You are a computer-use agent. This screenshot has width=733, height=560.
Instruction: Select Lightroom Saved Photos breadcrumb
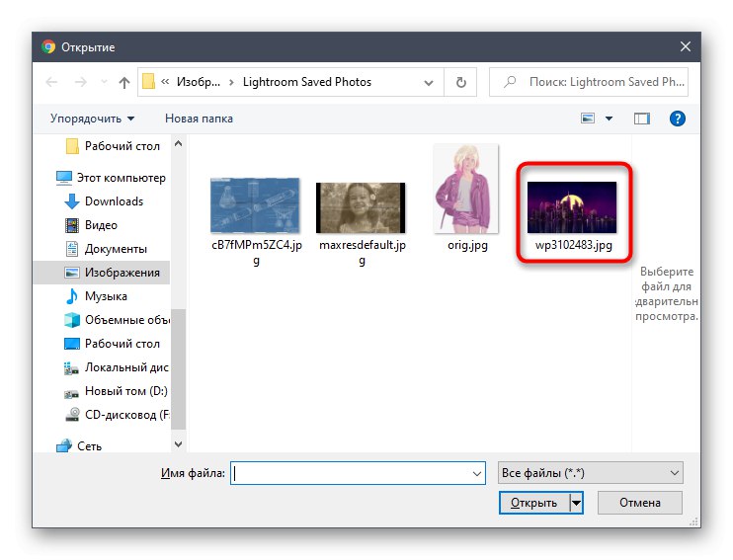pyautogui.click(x=306, y=82)
